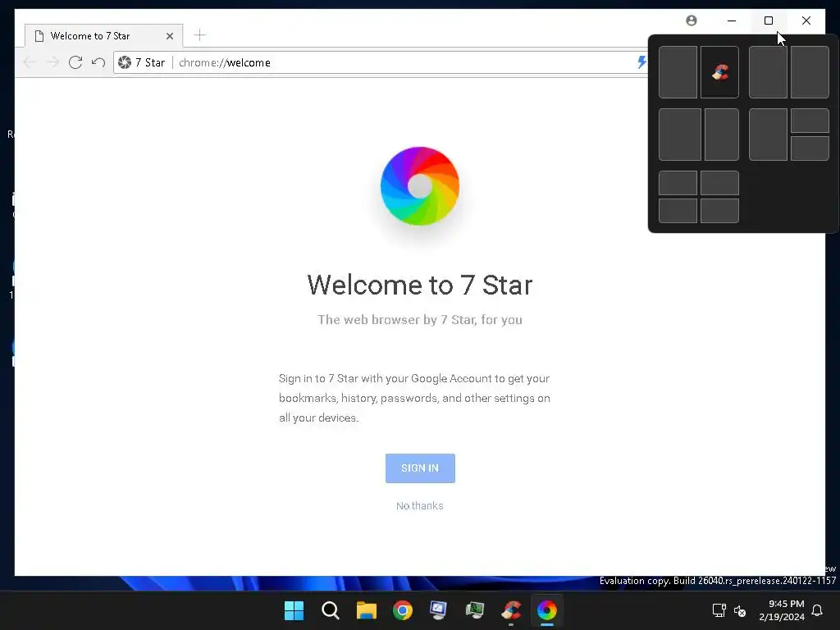Maximize the 7 Star browser window

pyautogui.click(x=768, y=21)
